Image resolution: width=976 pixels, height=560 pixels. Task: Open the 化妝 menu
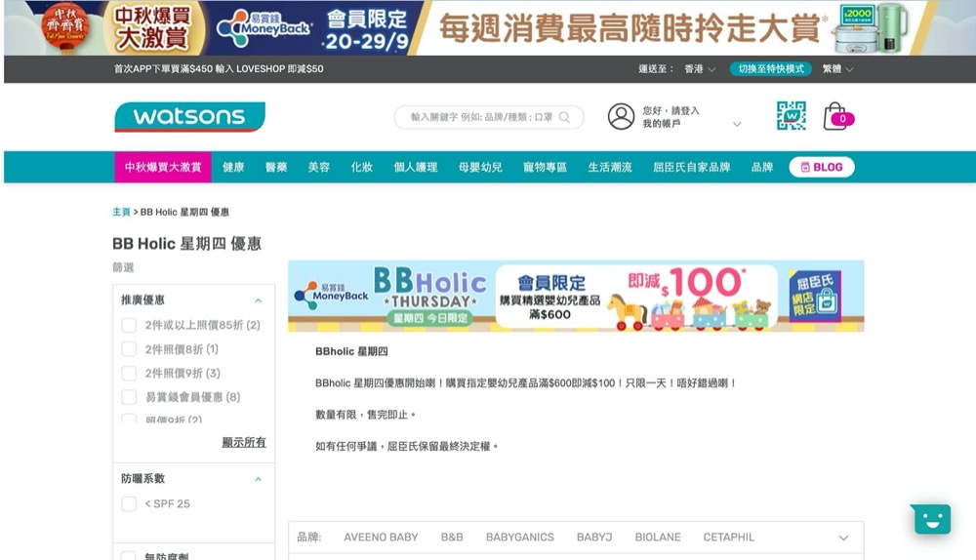(362, 167)
